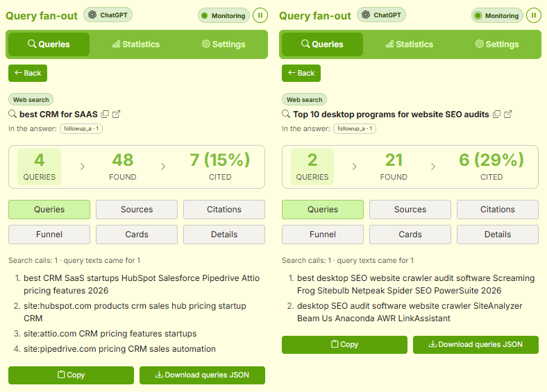Select Cards in the left panel
This screenshot has width=547, height=392.
tap(137, 235)
